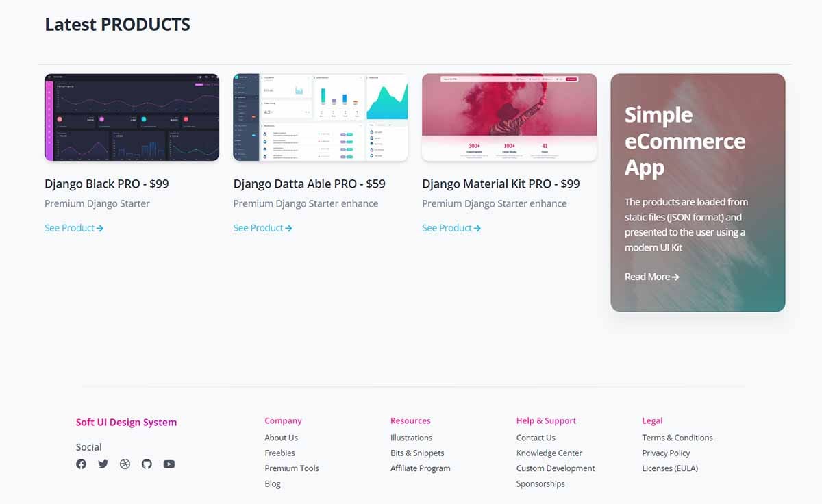
Task: Open the Privacy Policy page
Action: pos(666,453)
